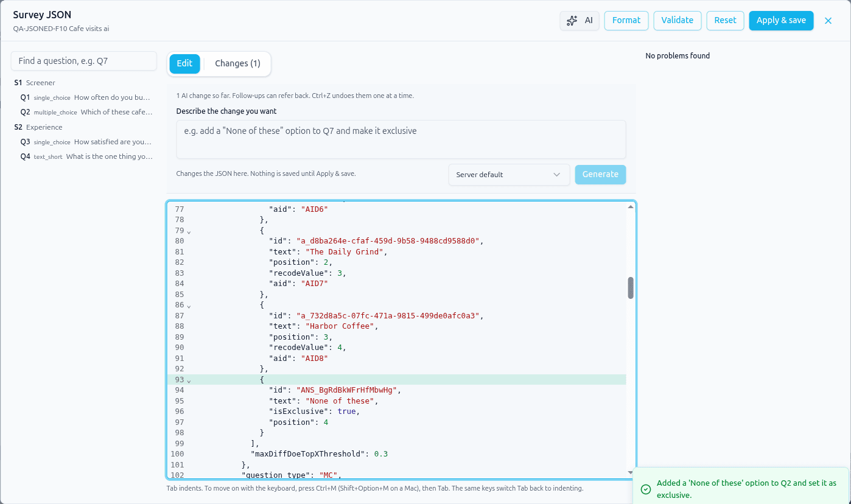Screen dimensions: 851x504
Task: Click the "MC" question_type value
Action: pyautogui.click(x=328, y=475)
